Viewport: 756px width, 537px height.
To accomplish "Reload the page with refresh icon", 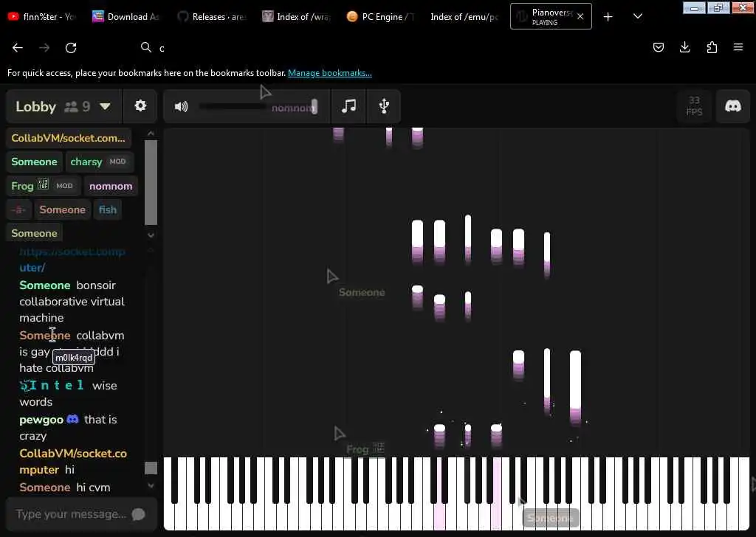I will coord(71,48).
